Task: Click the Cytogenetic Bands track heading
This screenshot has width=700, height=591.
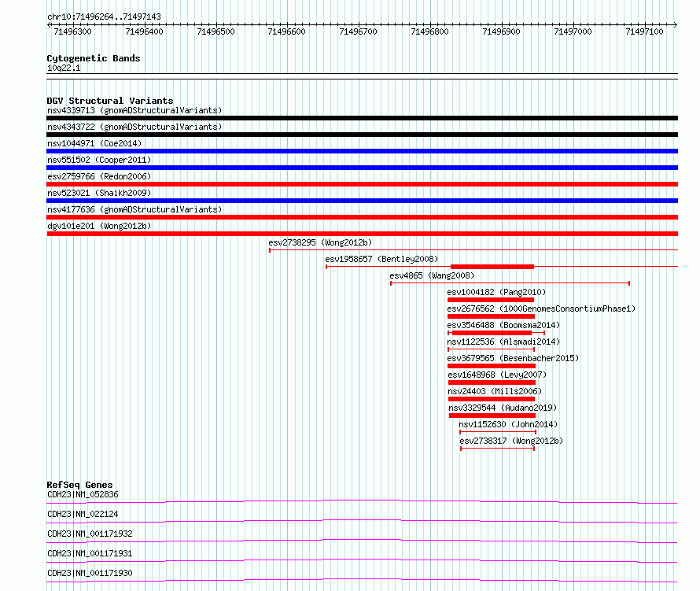Action: click(94, 58)
